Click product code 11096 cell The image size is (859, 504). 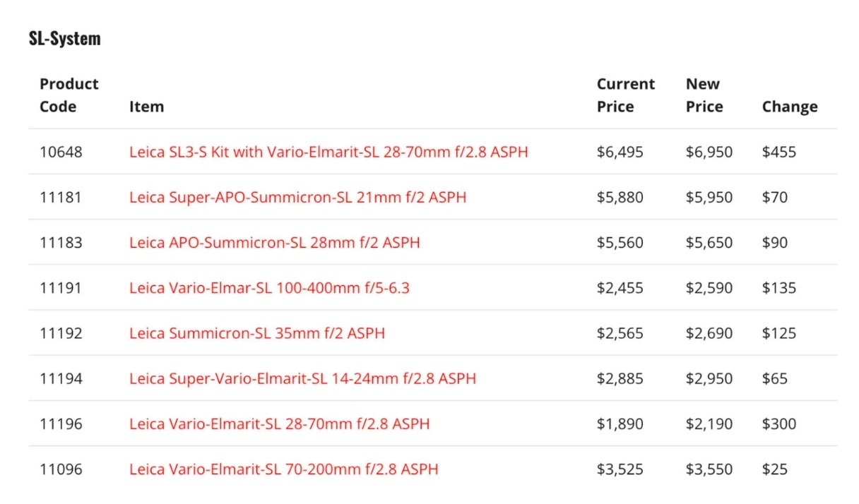(x=61, y=469)
